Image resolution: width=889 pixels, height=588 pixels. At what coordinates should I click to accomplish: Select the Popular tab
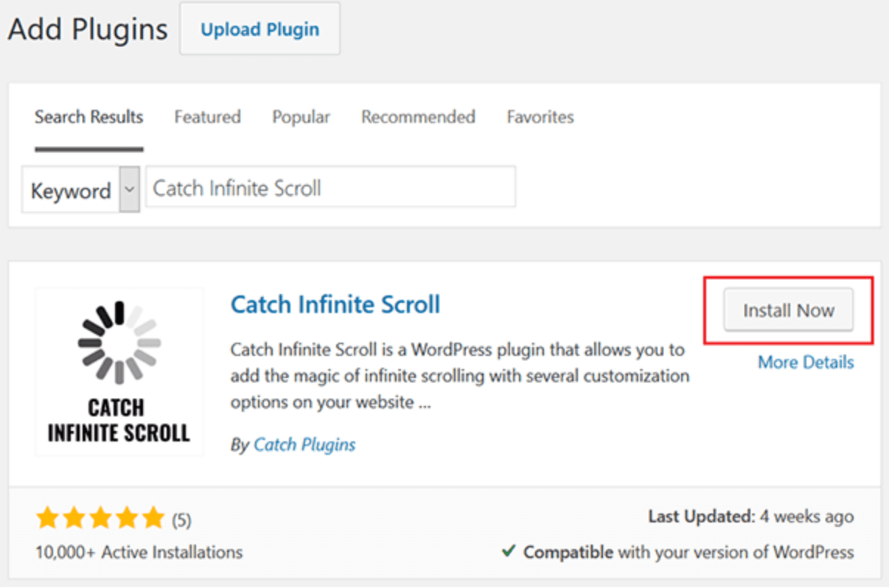301,117
